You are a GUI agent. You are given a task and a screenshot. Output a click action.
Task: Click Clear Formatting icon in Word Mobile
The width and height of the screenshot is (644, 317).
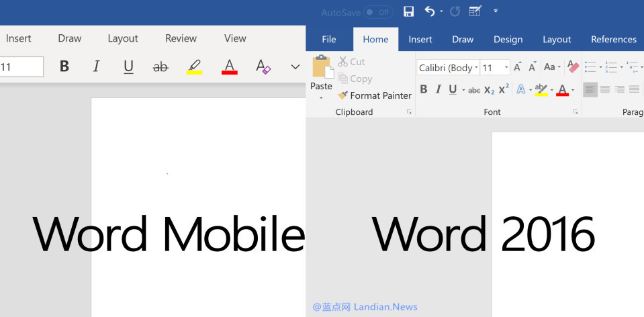click(x=263, y=66)
